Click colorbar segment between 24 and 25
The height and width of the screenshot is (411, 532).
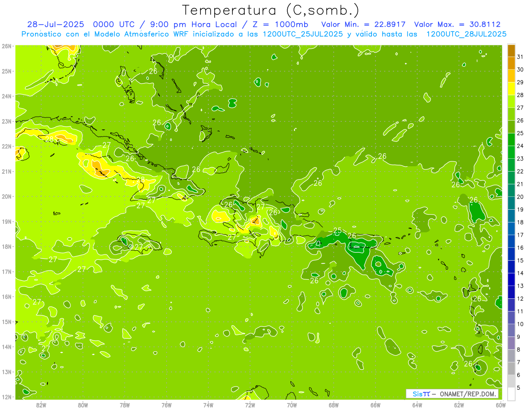511,140
